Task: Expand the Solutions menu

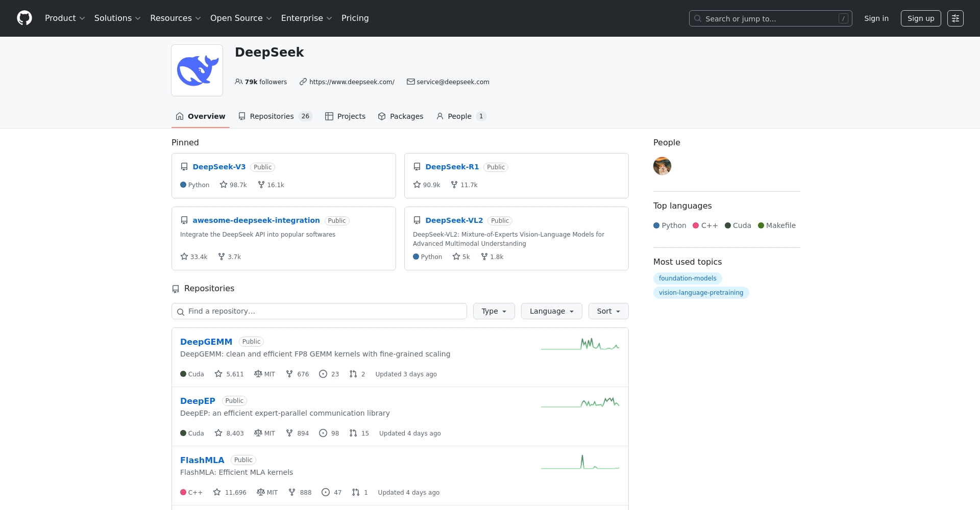Action: [x=117, y=18]
